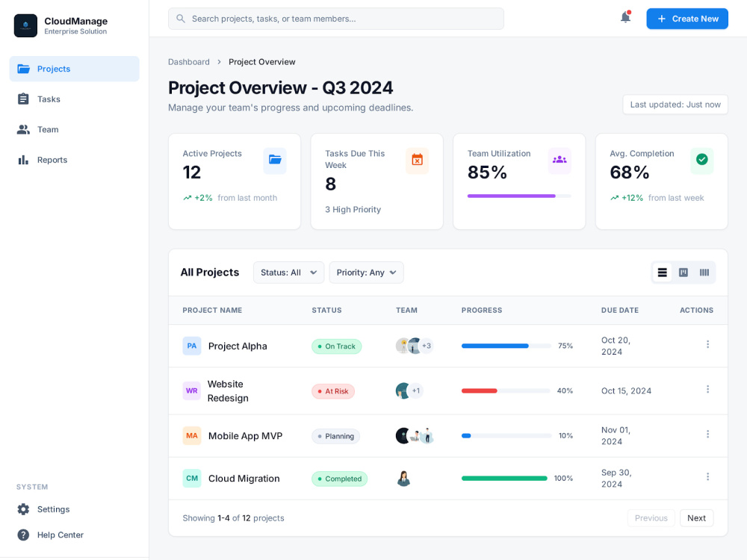Click the ACTIONS column header
This screenshot has height=560, width=747.
(696, 310)
